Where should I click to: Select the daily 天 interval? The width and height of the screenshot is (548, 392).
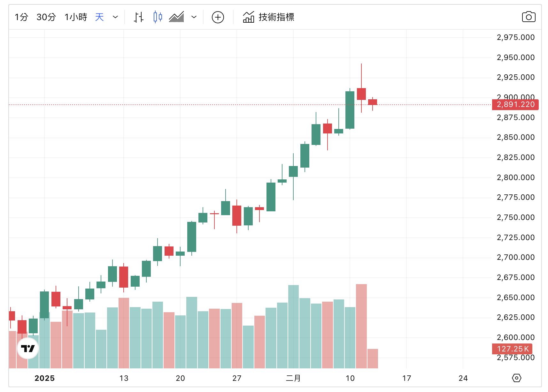(x=99, y=17)
